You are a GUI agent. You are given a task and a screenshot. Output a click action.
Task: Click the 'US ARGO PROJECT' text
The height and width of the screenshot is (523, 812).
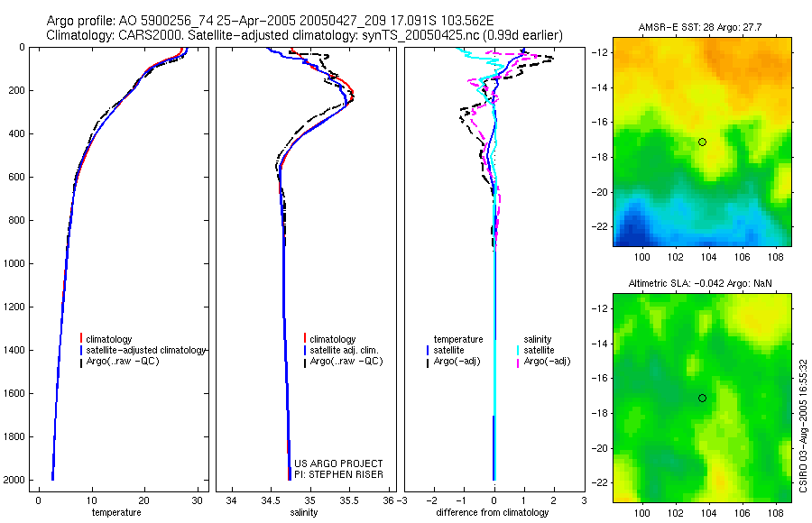point(338,464)
